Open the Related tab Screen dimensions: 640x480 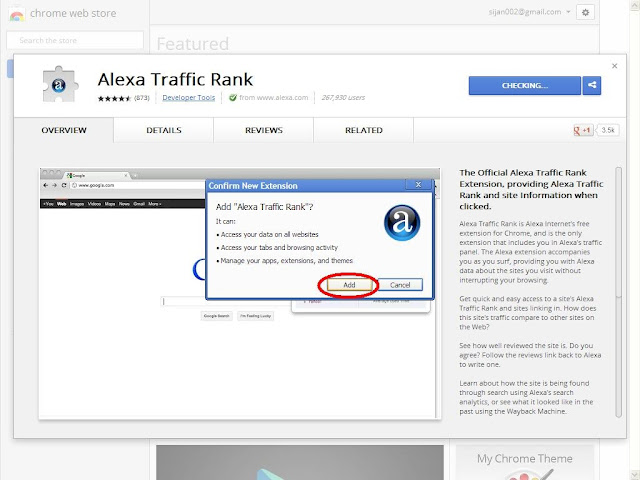364,130
